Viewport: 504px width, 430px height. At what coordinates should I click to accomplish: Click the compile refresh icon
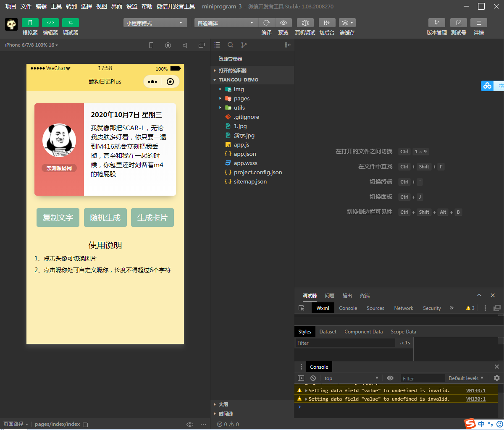click(x=266, y=23)
